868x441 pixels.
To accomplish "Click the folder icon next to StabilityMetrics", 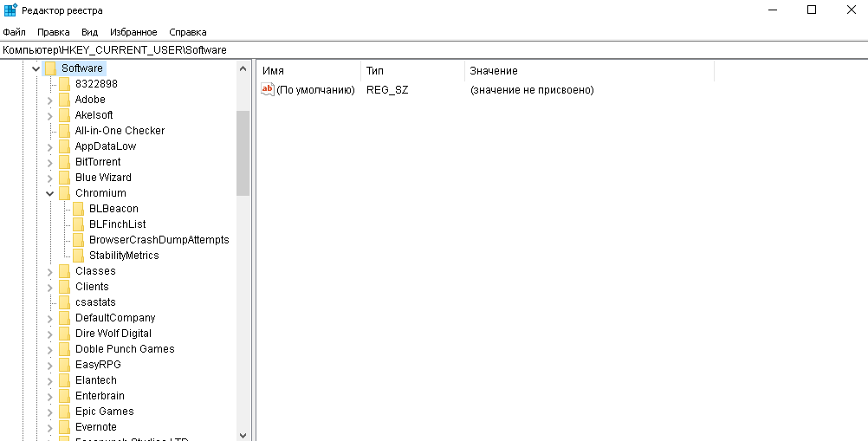I will (x=79, y=256).
